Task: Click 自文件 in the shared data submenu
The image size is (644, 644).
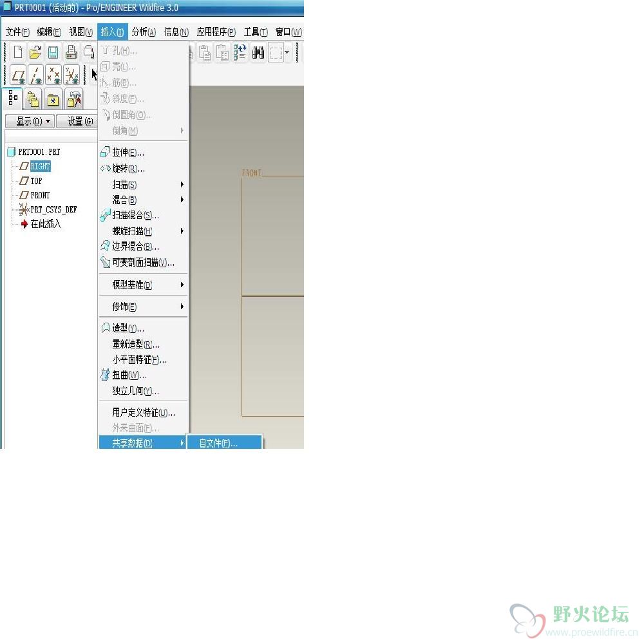Action: pos(224,443)
